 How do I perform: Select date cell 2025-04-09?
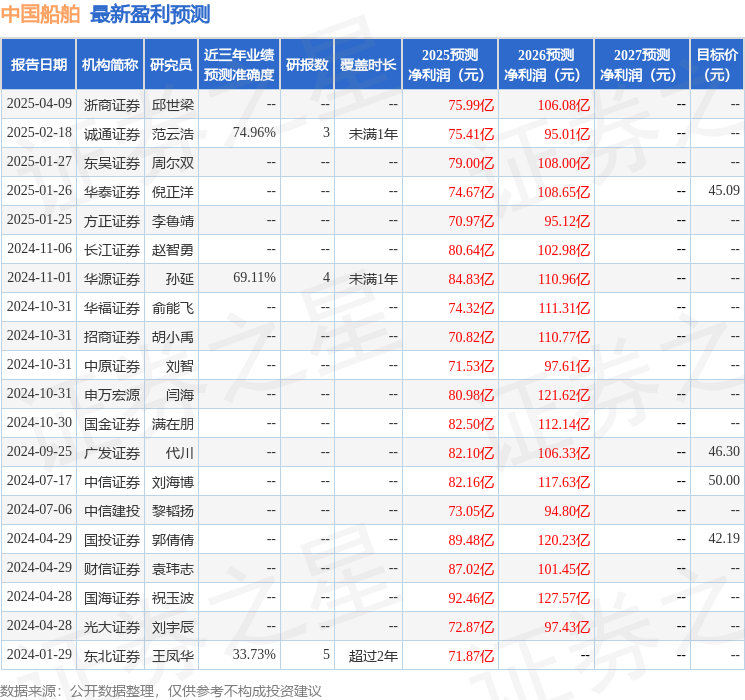click(x=39, y=104)
